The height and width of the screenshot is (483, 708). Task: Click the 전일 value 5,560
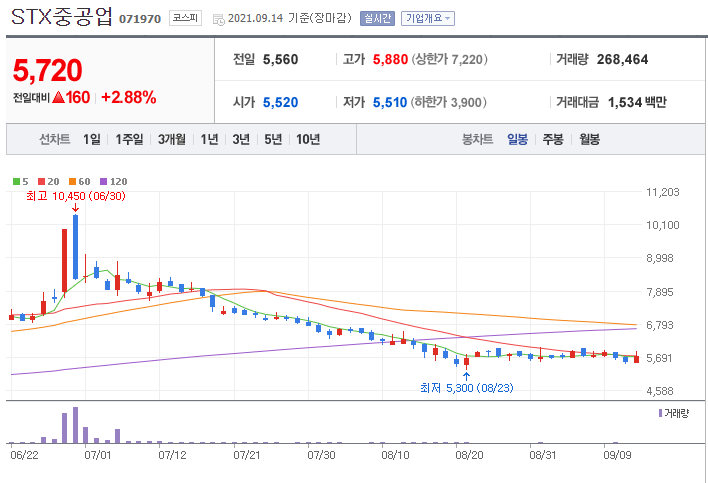(280, 59)
